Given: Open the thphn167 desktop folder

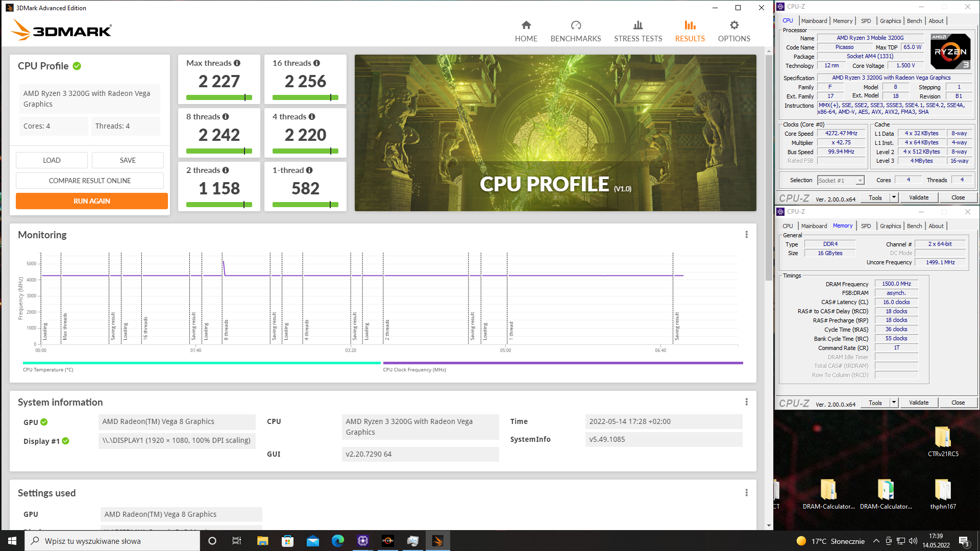Looking at the screenshot, I should pyautogui.click(x=943, y=494).
